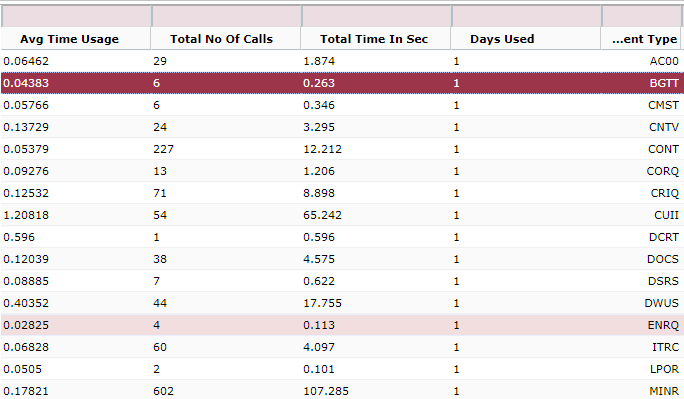Click the filter cell above Avg Time Usage
684x399 pixels.
(x=76, y=17)
